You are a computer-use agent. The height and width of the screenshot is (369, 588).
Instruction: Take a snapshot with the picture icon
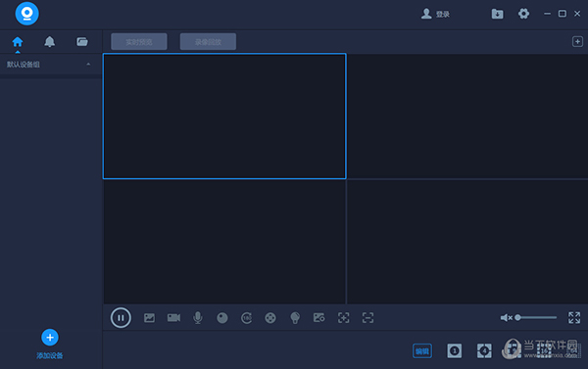[x=149, y=318]
